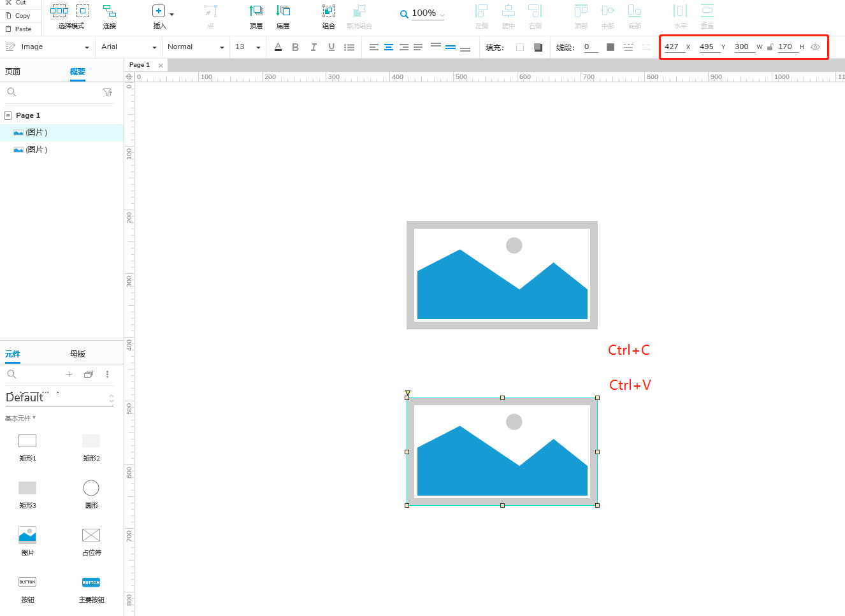Switch to contained selection mode icon
845x616 pixels.
tap(83, 10)
